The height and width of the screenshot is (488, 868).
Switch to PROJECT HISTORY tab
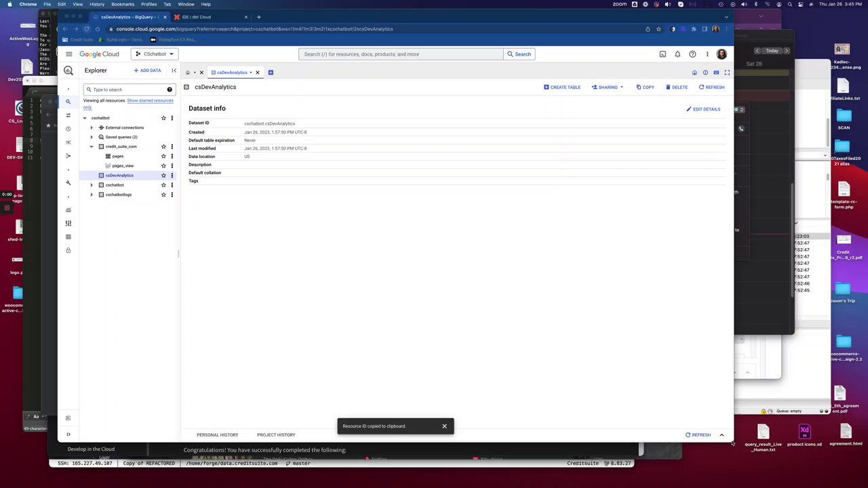point(276,435)
